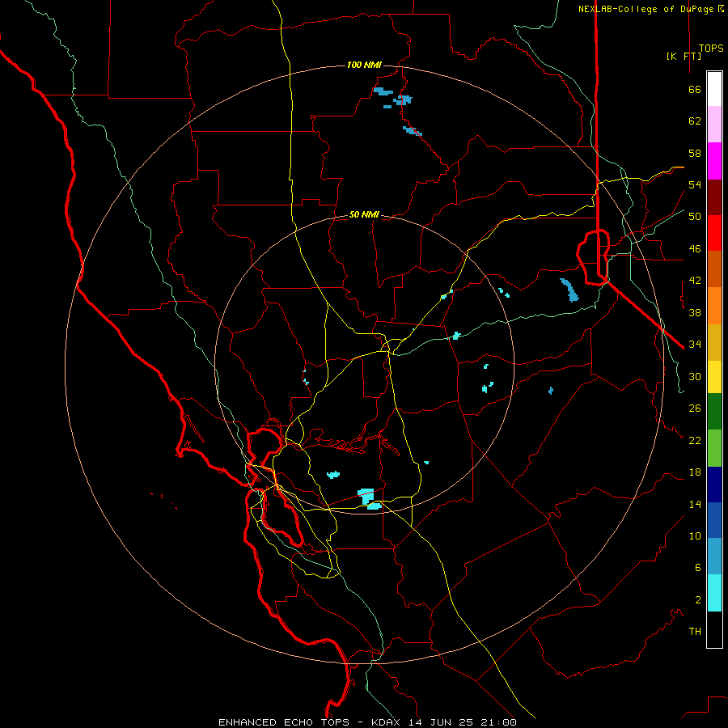Image resolution: width=728 pixels, height=728 pixels.
Task: Click the legend value "34"
Action: click(x=695, y=345)
